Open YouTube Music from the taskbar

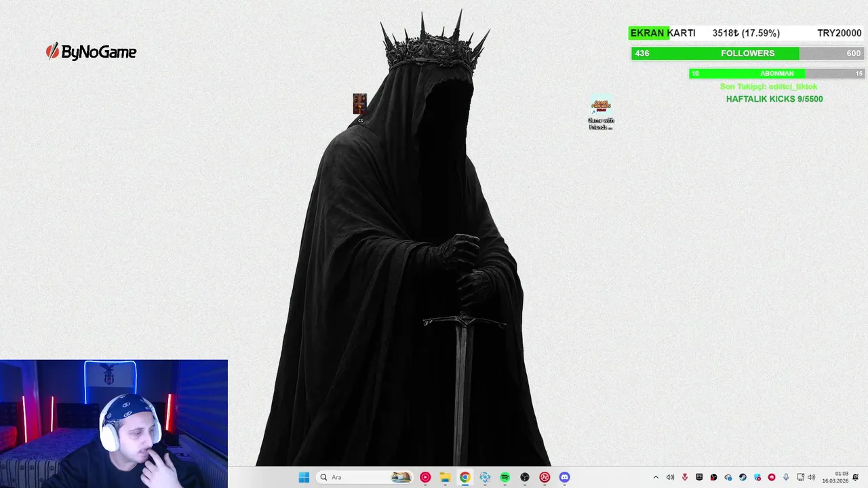coord(425,477)
